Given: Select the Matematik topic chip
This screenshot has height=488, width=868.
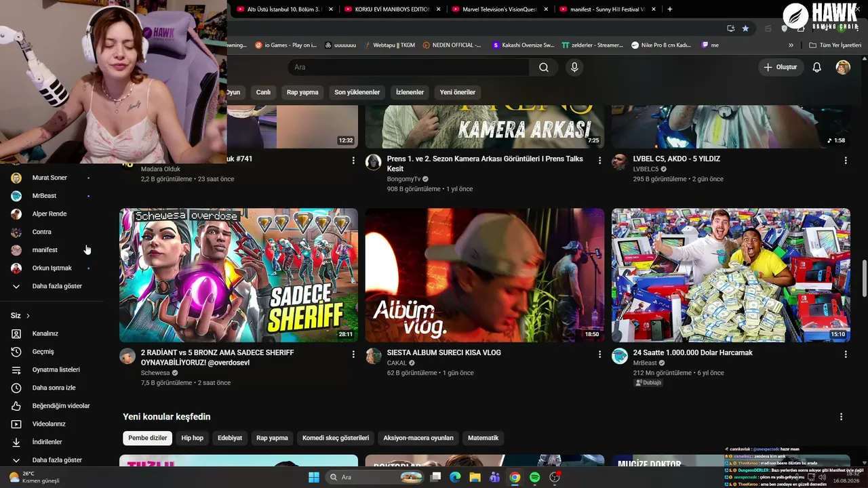Looking at the screenshot, I should (x=484, y=438).
